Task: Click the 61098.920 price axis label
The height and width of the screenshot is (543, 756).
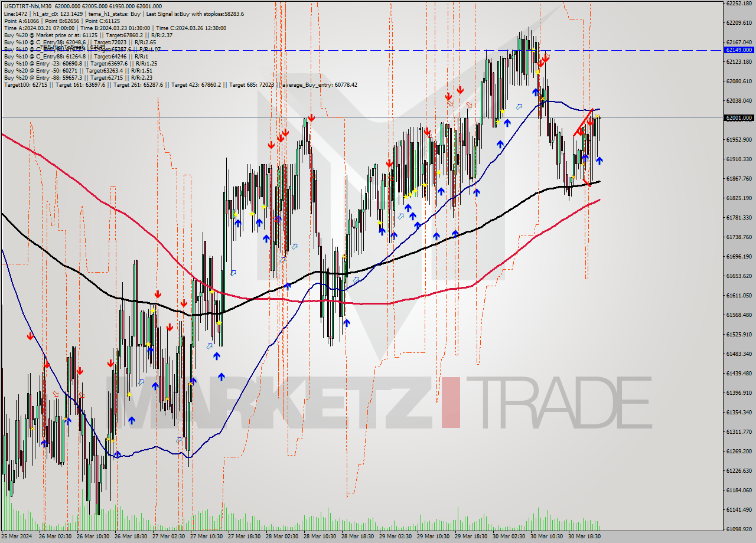Action: (739, 529)
